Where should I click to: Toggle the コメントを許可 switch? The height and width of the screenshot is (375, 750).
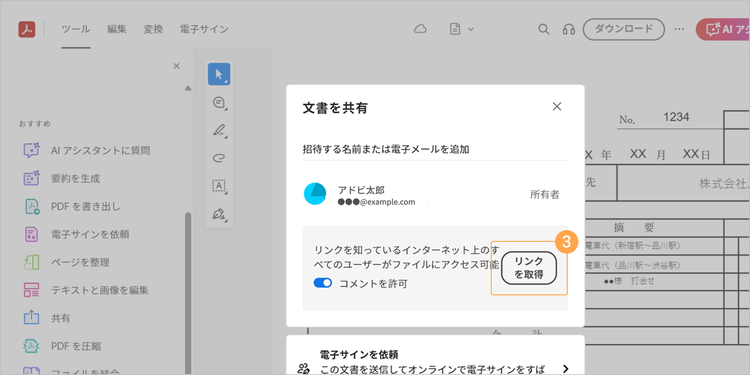pyautogui.click(x=323, y=283)
